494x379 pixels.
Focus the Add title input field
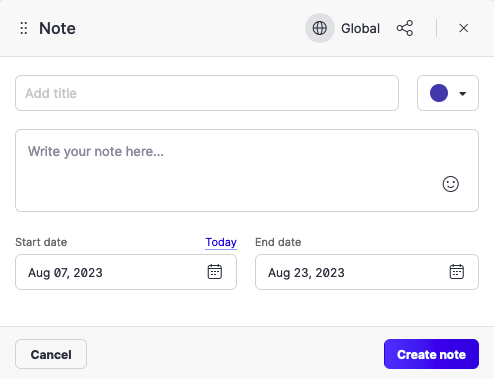[207, 93]
